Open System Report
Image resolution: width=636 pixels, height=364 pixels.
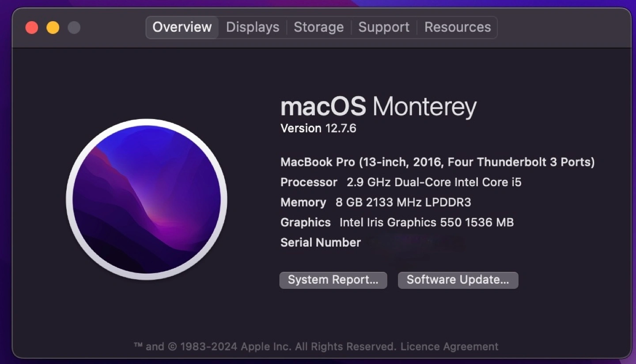(x=333, y=280)
